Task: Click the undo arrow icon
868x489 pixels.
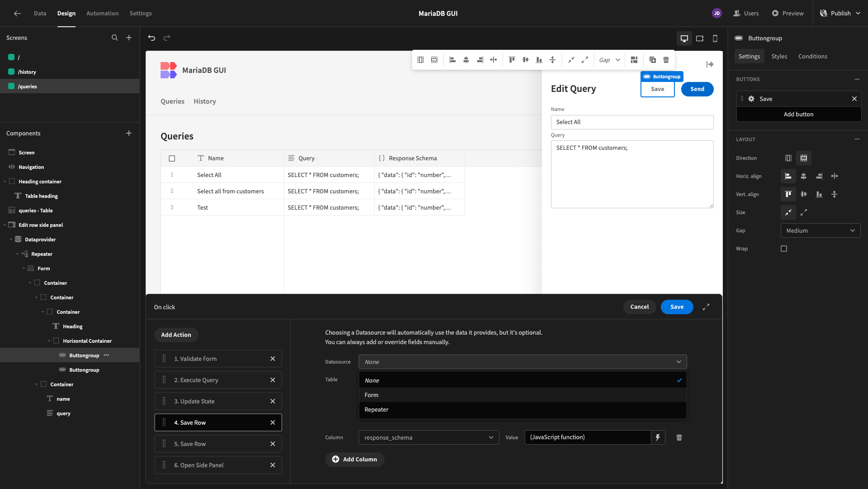Action: [152, 38]
